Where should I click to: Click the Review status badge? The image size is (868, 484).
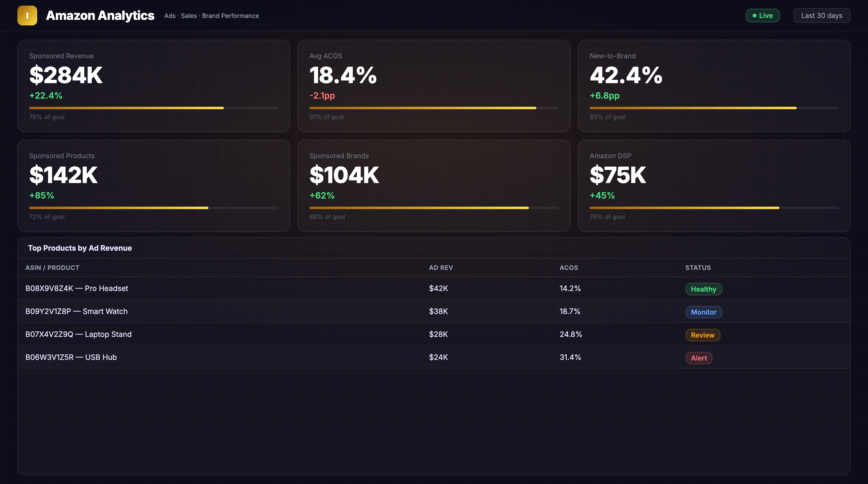[702, 335]
